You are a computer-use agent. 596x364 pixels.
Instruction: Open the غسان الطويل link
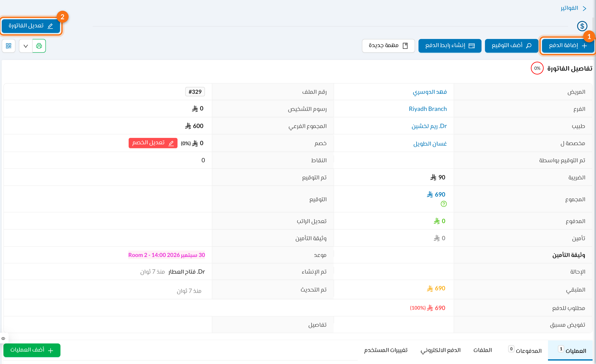pos(430,143)
